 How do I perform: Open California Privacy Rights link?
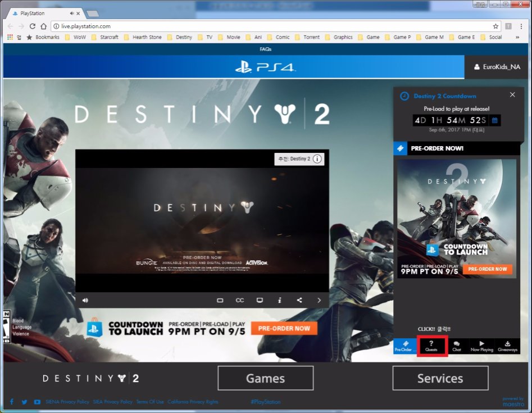pos(193,402)
